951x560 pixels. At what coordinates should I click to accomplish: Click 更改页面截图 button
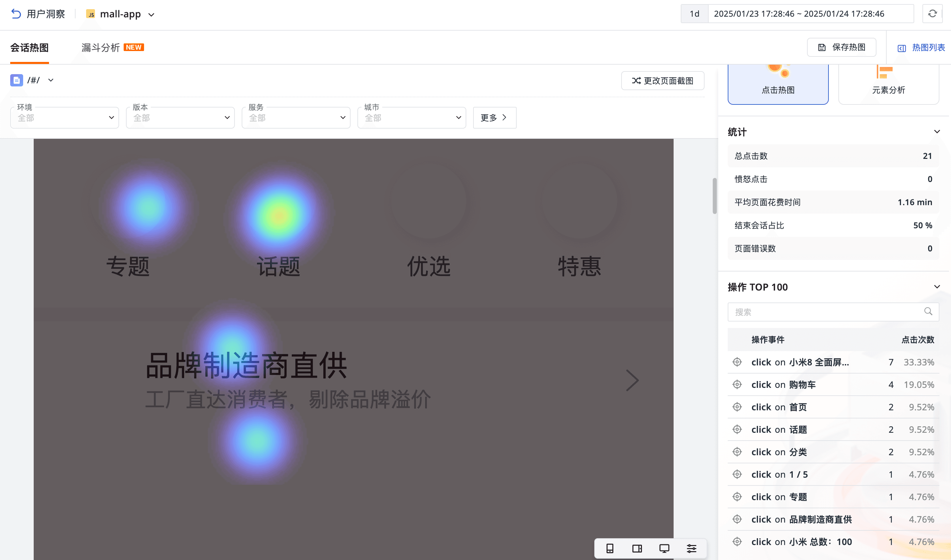(x=663, y=81)
